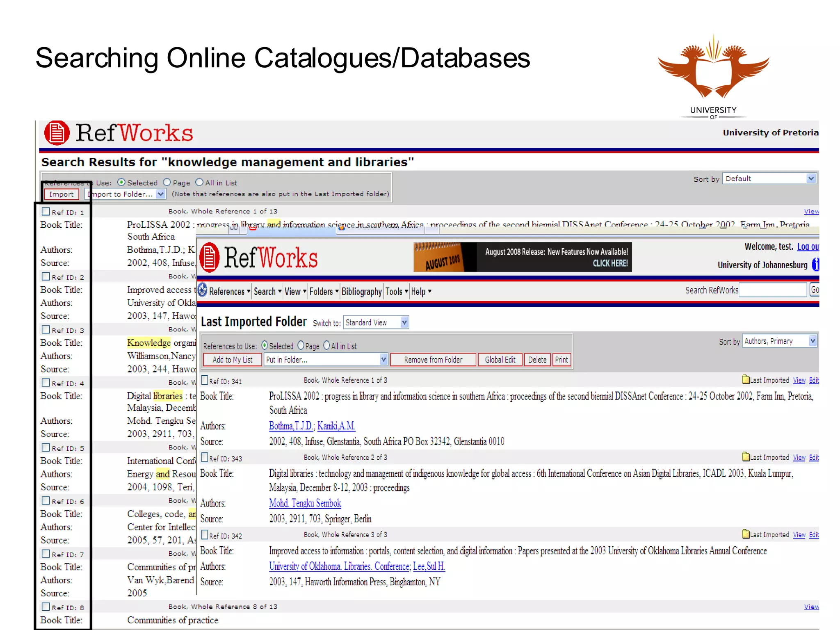Open the Tools menu
Screen dimensions: 840x630
click(397, 292)
